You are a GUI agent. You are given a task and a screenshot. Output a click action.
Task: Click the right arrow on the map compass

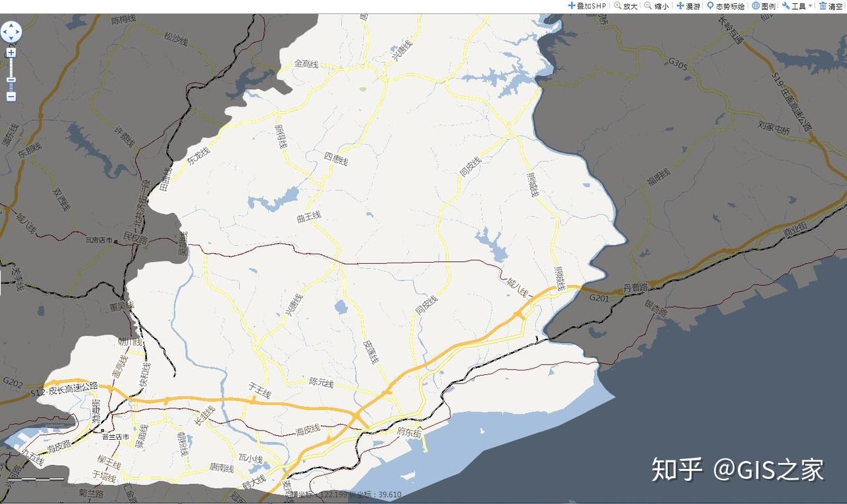pyautogui.click(x=17, y=31)
